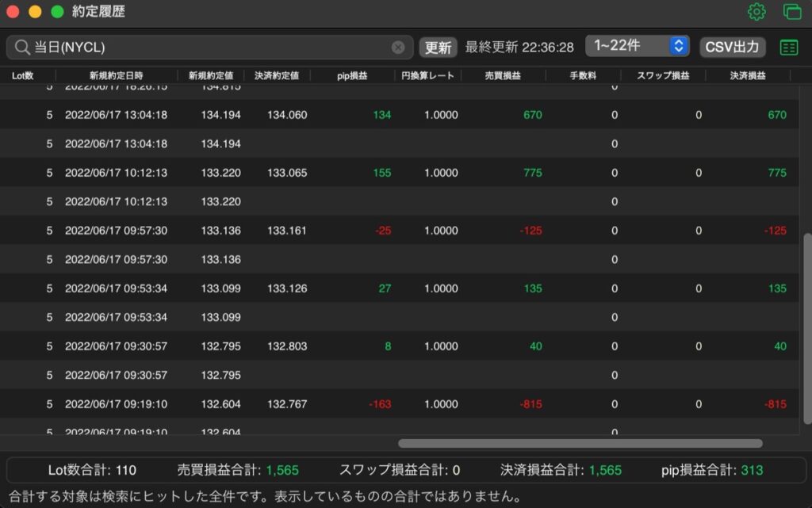Image resolution: width=812 pixels, height=508 pixels.
Task: Select the settled row dated 2022/06/17 09:53:34
Action: 400,288
